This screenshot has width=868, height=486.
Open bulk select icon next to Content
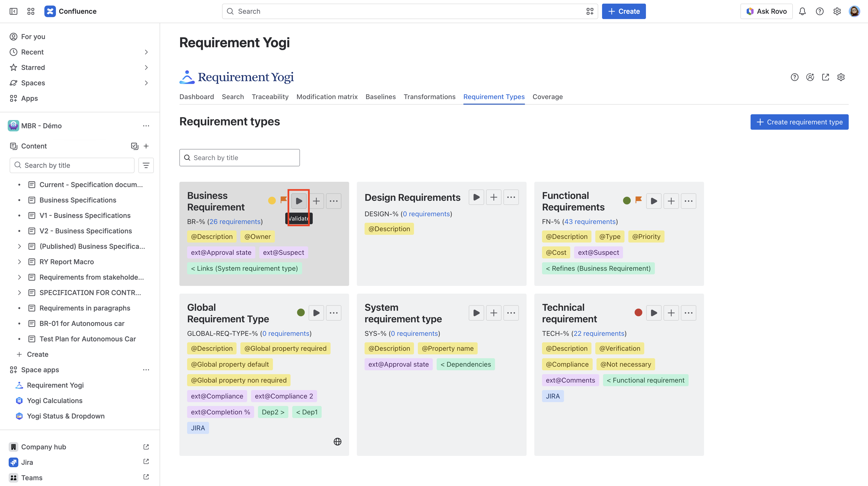[135, 146]
